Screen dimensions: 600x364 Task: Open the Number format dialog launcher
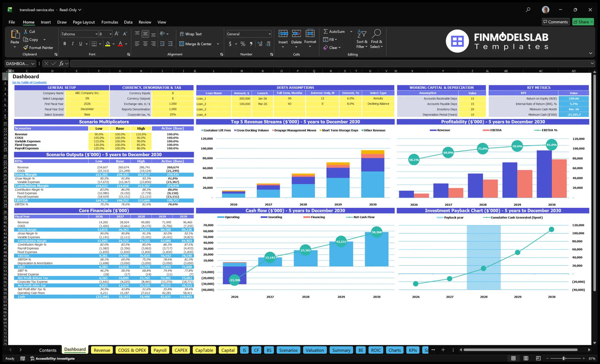271,54
